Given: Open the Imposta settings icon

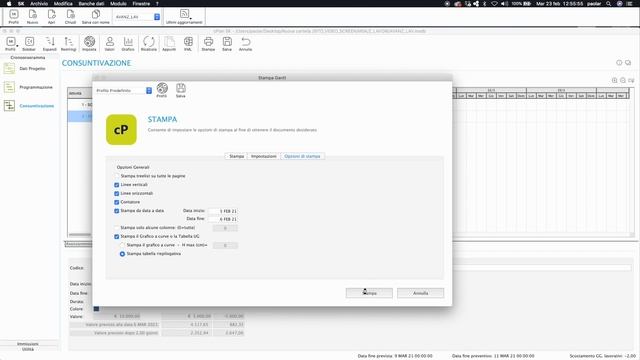Looking at the screenshot, I should coord(89,44).
